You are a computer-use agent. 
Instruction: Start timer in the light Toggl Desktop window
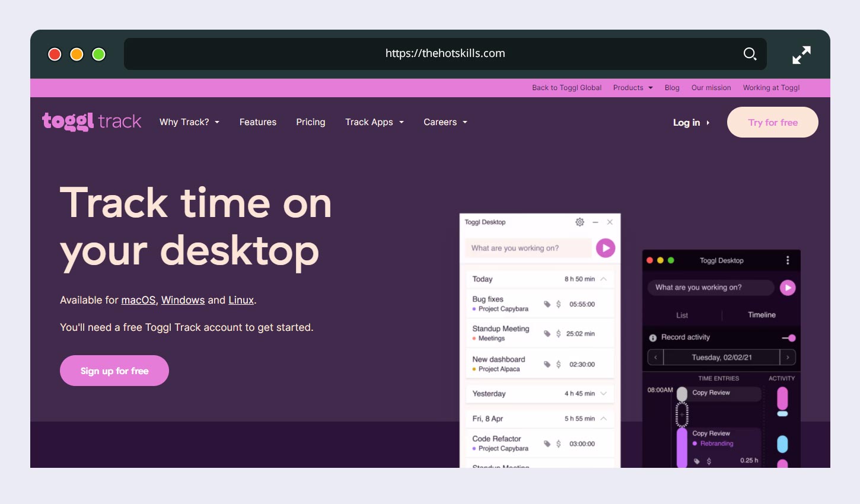pyautogui.click(x=606, y=248)
